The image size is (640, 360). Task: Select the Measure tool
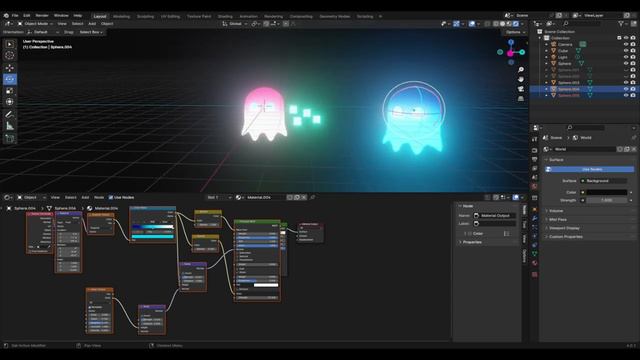(x=10, y=126)
